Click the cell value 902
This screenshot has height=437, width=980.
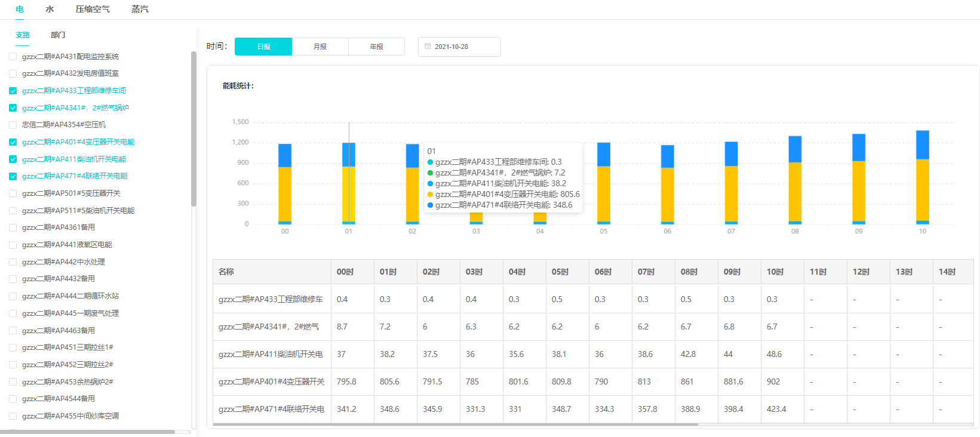773,381
